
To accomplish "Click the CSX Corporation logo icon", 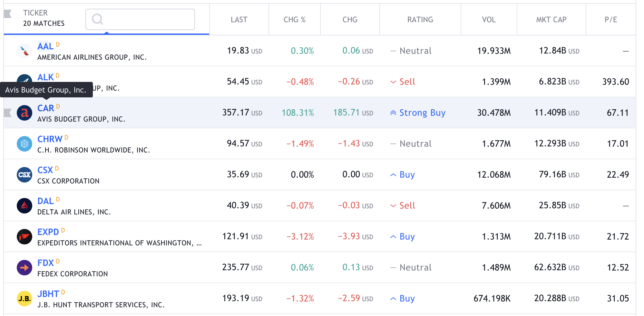I will [24, 175].
